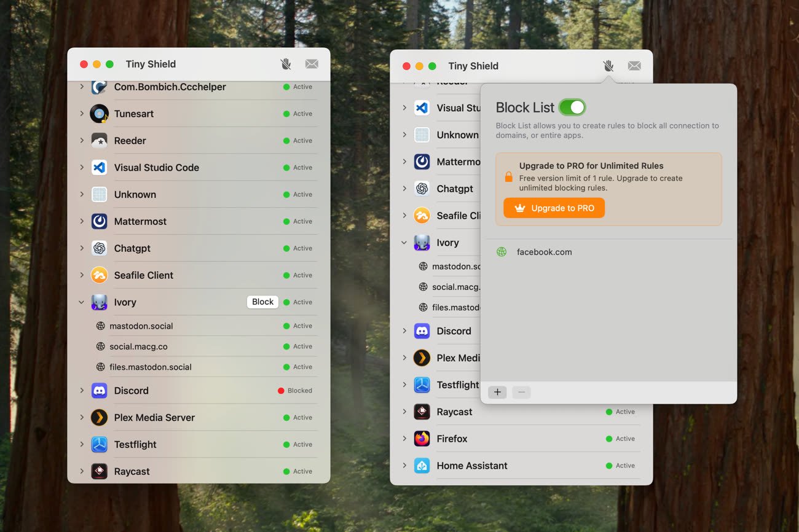Expand Visual Studio Code row in left window
Viewport: 799px width, 532px height.
82,168
